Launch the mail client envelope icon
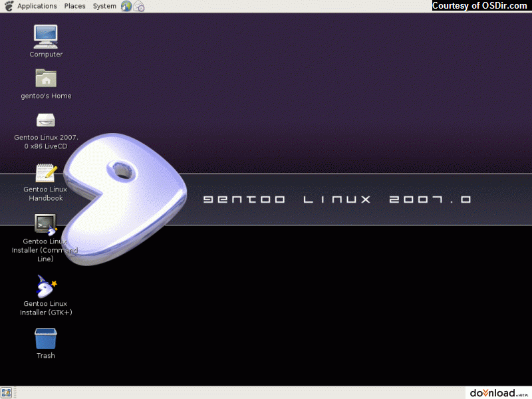This screenshot has height=399, width=532. tap(139, 6)
